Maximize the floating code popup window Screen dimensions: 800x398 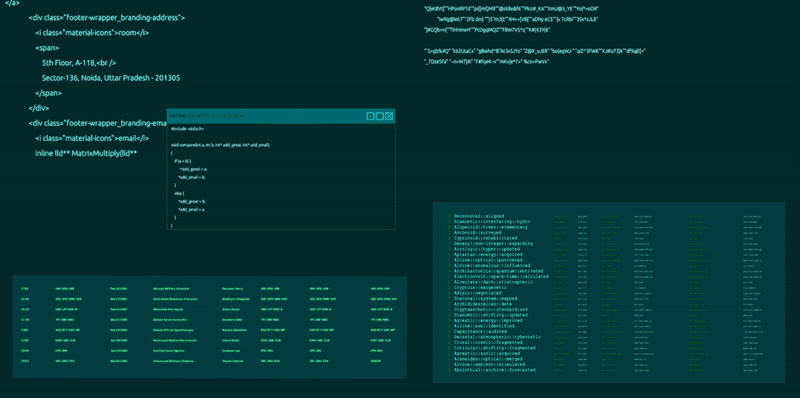pos(380,116)
